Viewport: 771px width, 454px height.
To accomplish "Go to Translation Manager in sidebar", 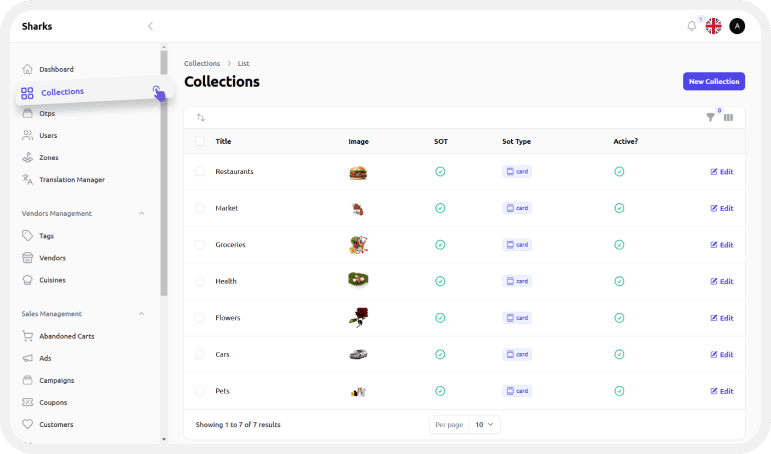I will (x=71, y=179).
